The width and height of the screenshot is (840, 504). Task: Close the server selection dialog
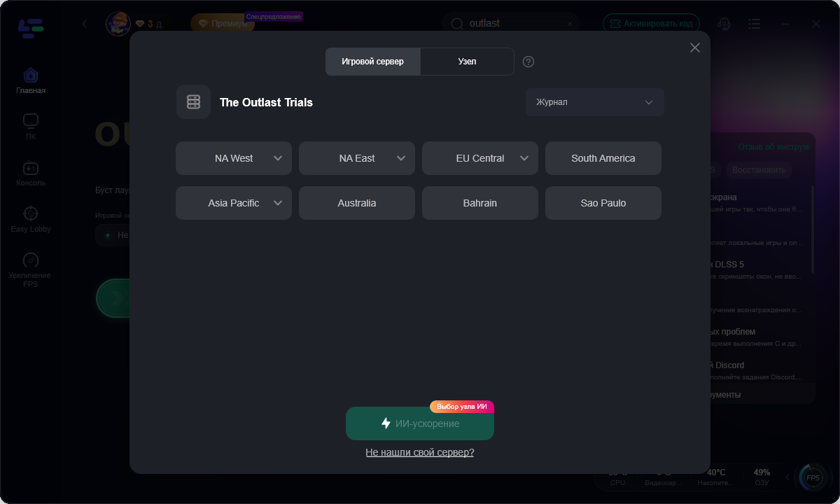(x=695, y=48)
